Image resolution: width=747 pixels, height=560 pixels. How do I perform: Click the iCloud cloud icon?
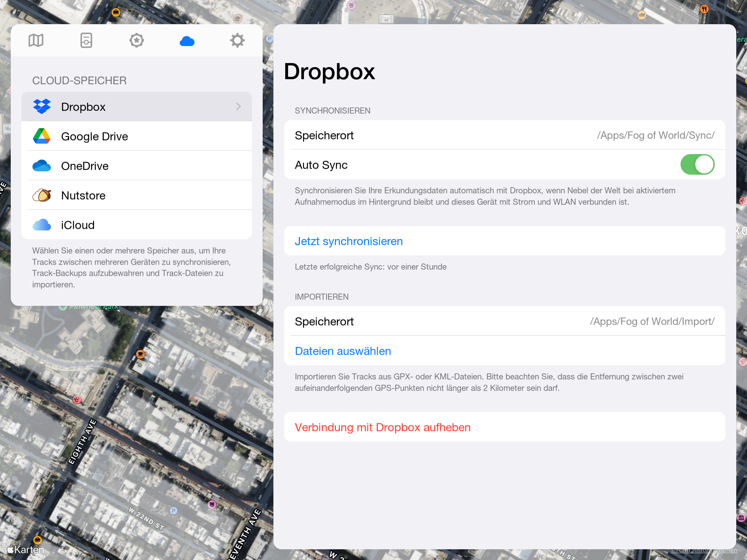[42, 225]
